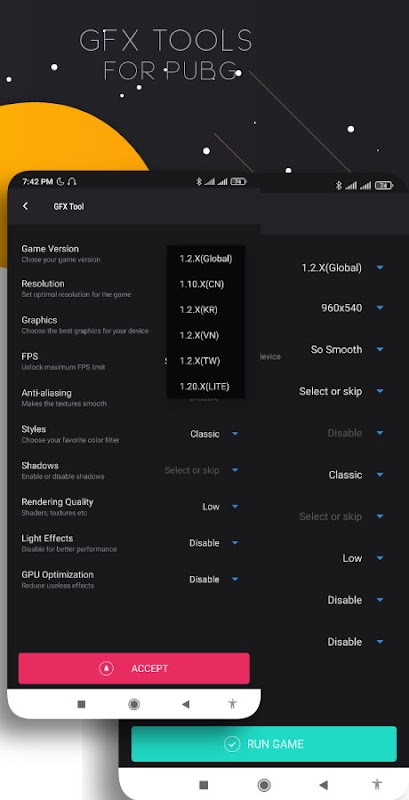This screenshot has width=409, height=800.
Task: Expand the Rendering Quality Low dropdown
Action: point(220,507)
